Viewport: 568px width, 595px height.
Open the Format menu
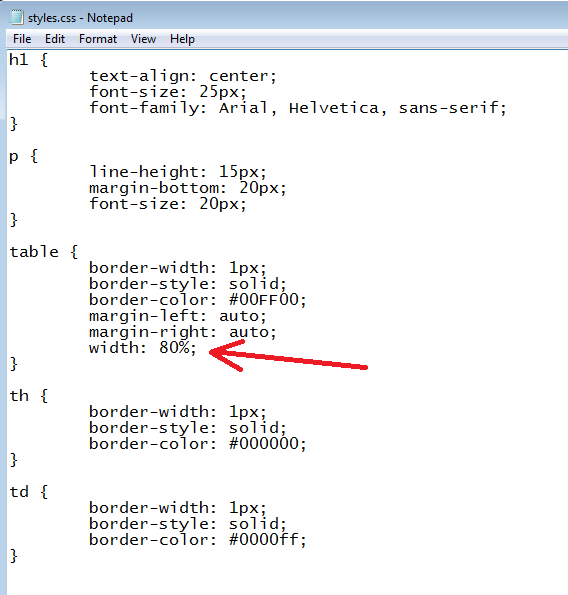98,39
